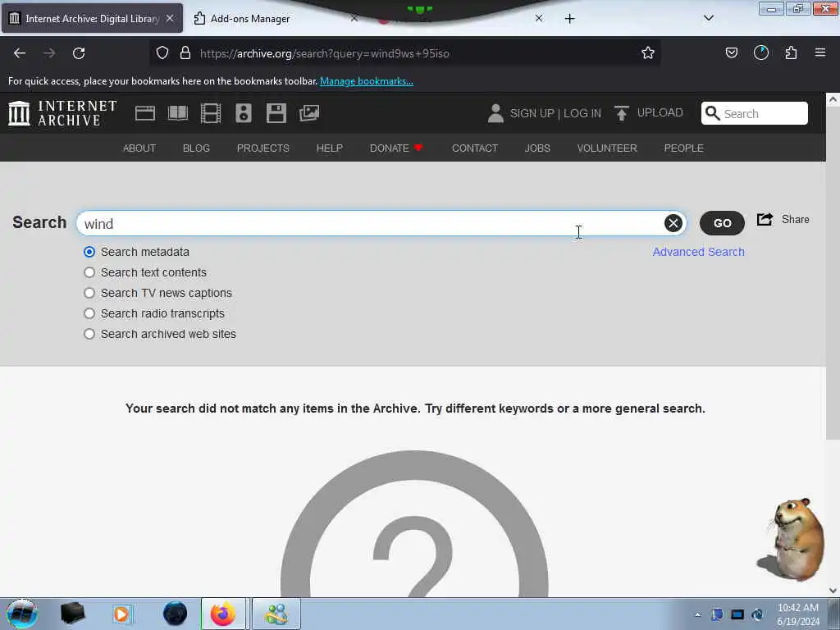Select Search archived web sites option
Image resolution: width=840 pixels, height=630 pixels.
(89, 334)
